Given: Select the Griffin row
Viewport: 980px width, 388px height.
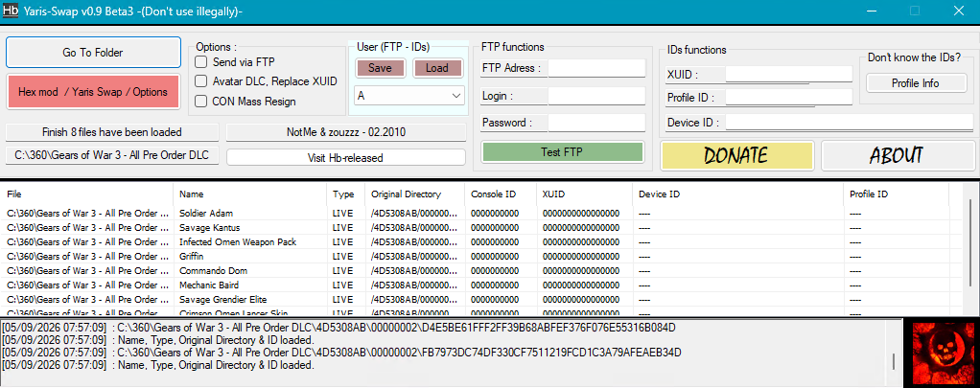Looking at the screenshot, I should pyautogui.click(x=481, y=256).
